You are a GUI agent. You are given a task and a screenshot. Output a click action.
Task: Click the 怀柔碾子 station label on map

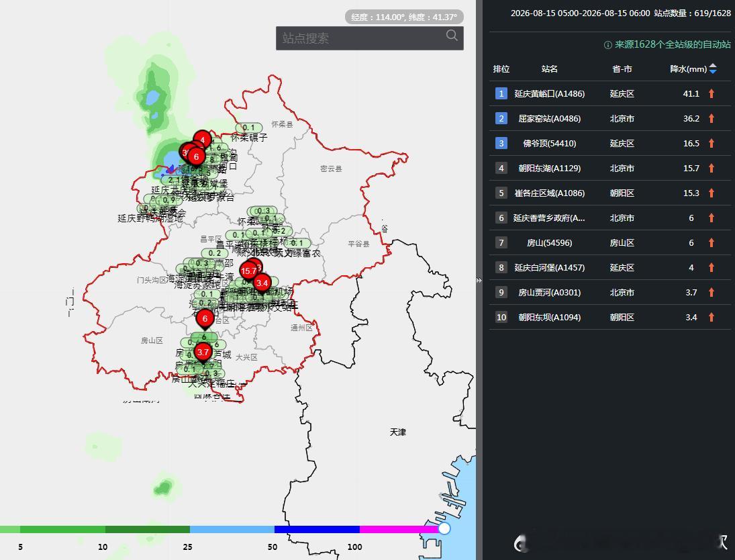(249, 138)
